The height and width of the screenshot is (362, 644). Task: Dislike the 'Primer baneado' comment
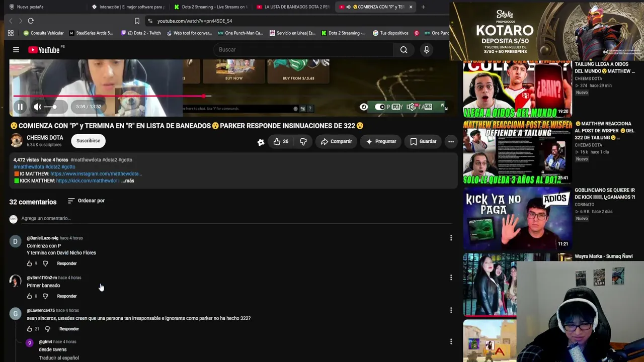pyautogui.click(x=45, y=296)
